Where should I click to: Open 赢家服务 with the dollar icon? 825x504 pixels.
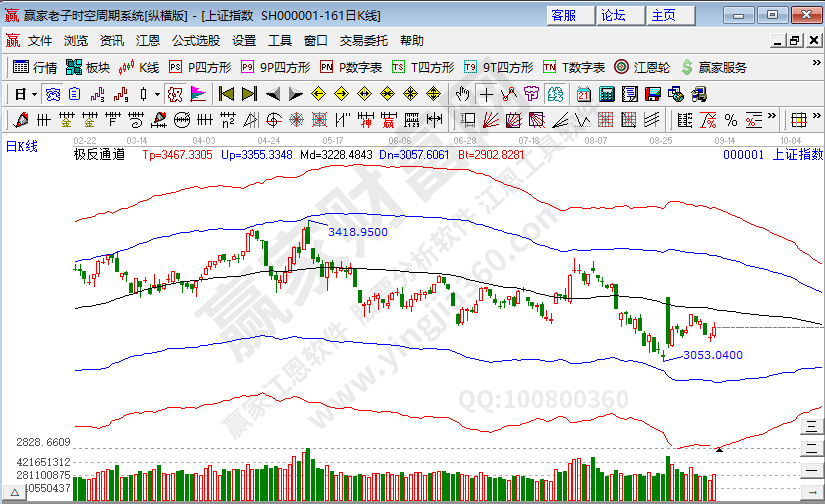[x=713, y=67]
